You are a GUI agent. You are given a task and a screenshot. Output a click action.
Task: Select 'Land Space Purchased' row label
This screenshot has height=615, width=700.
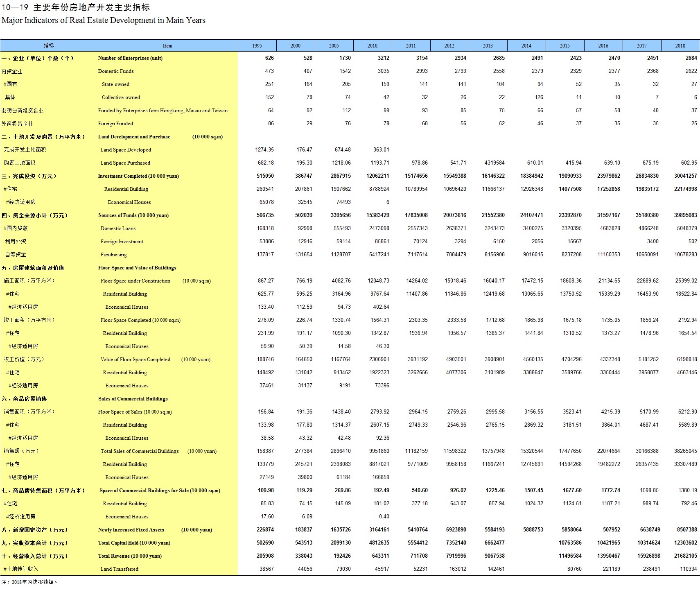(125, 163)
